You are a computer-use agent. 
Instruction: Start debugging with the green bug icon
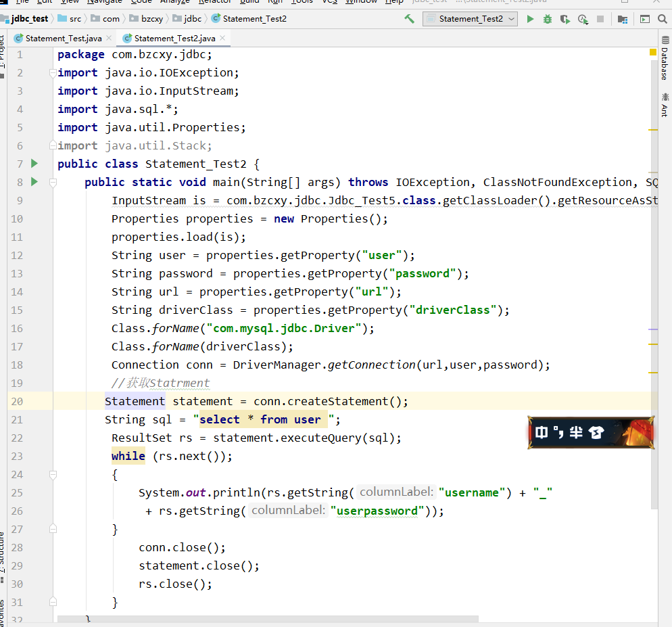tap(548, 19)
